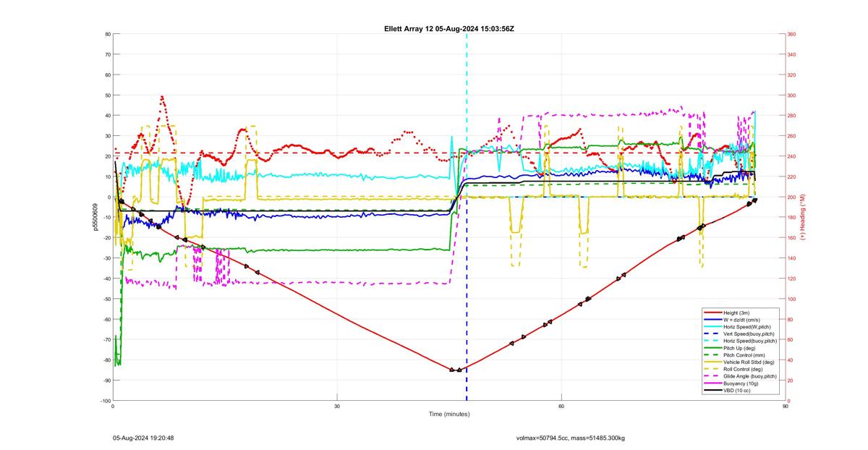
Task: Click the black VBD line sample in legend
Action: (712, 391)
